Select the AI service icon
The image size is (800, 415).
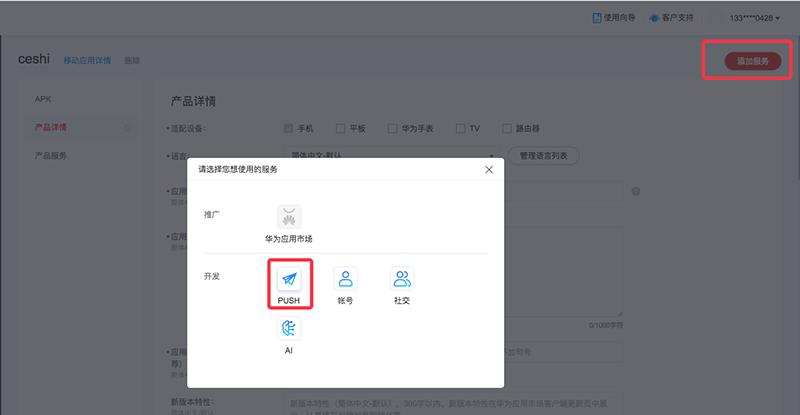click(289, 329)
